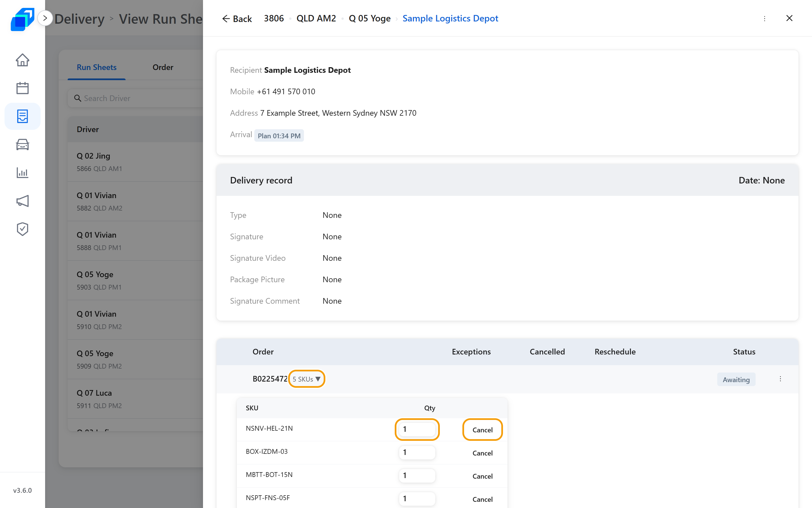Open the Reports bar chart icon

23,173
